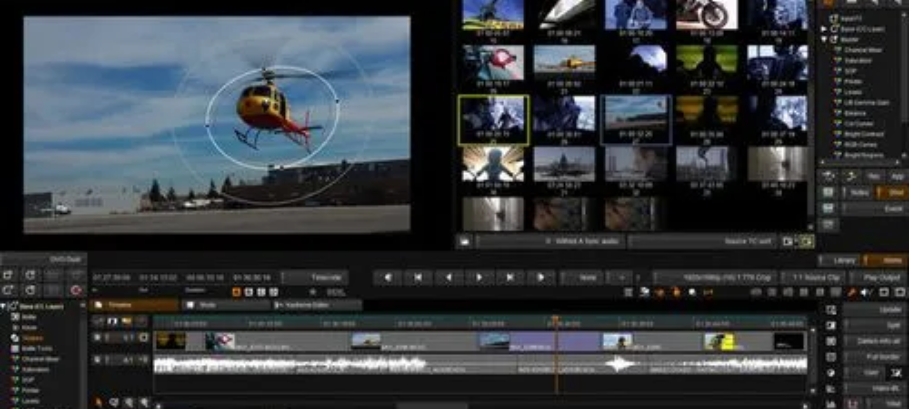Viewport: 919px width, 409px height.
Task: Select the orange Shot tab
Action: click(x=892, y=192)
